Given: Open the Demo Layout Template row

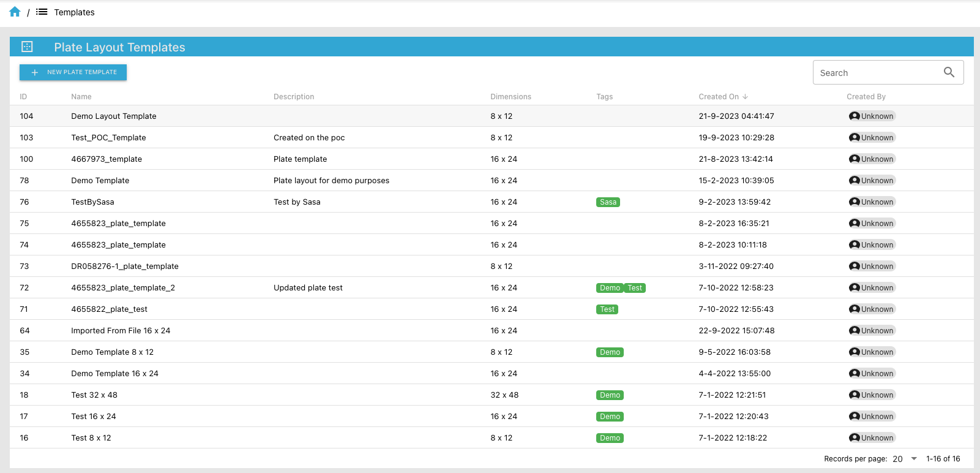Looking at the screenshot, I should [114, 116].
